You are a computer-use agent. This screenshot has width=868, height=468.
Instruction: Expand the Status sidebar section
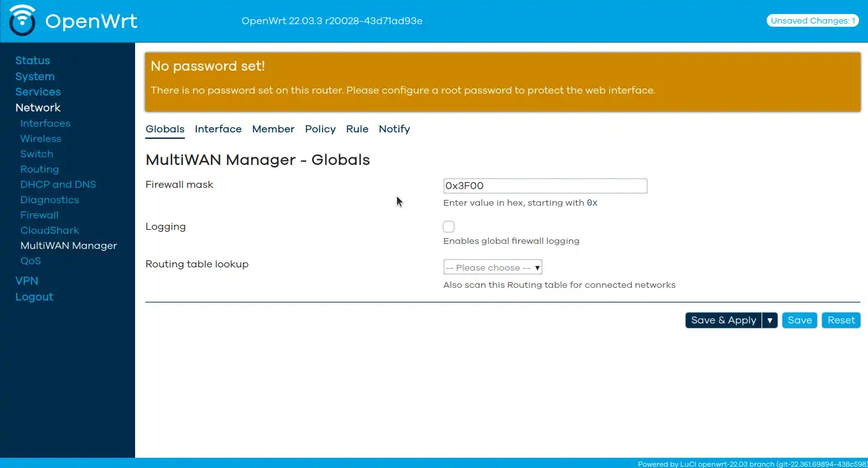pos(33,60)
